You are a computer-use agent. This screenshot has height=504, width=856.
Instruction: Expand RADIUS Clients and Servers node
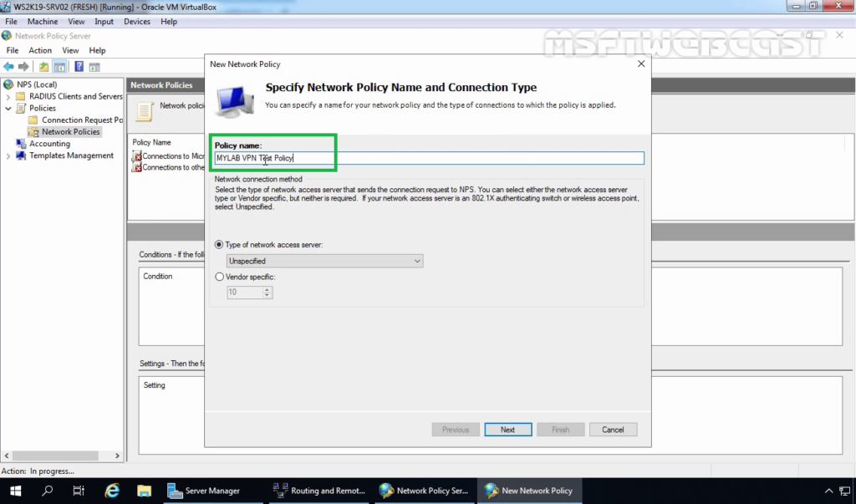(8, 97)
